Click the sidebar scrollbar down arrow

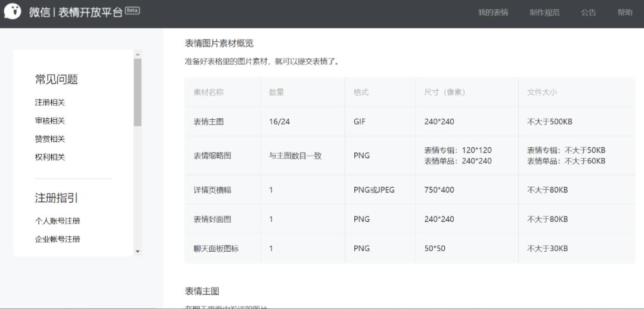pyautogui.click(x=138, y=251)
